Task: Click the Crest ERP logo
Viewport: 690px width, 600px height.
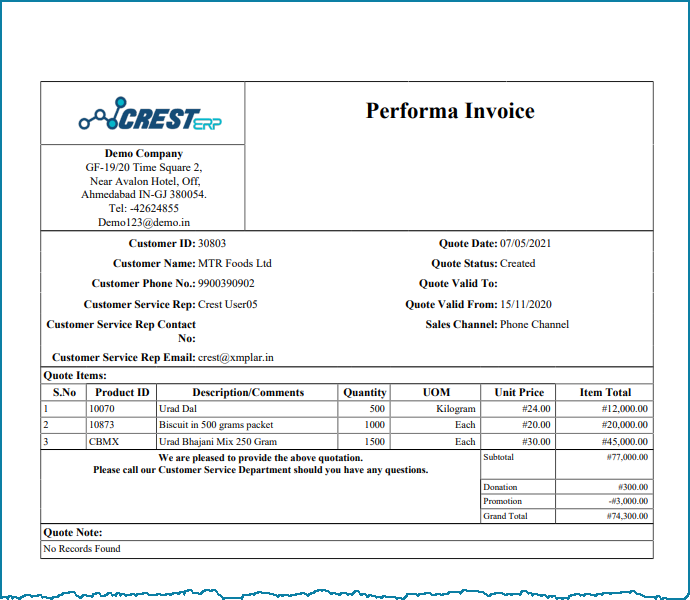Action: coord(150,114)
